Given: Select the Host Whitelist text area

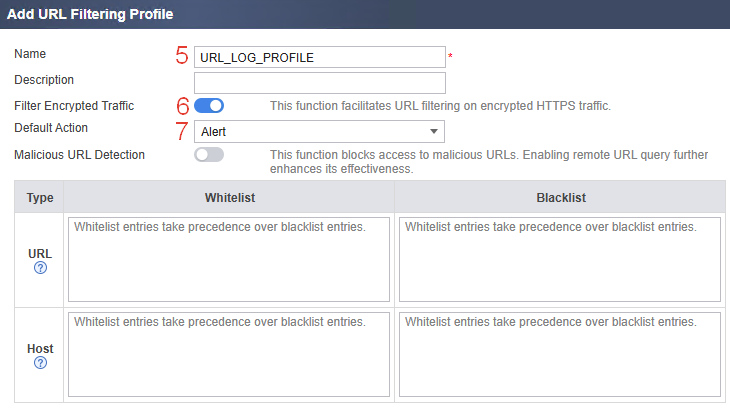Looking at the screenshot, I should 229,355.
